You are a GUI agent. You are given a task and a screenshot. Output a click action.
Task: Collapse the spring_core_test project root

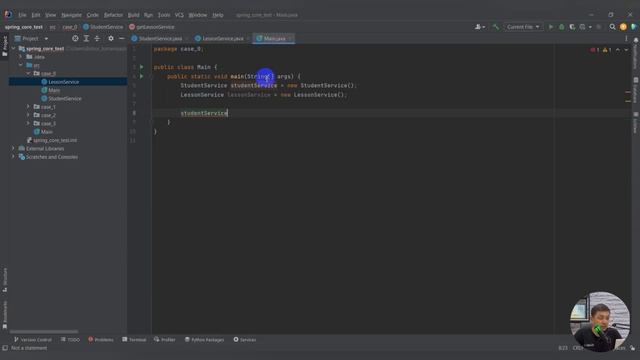13,49
